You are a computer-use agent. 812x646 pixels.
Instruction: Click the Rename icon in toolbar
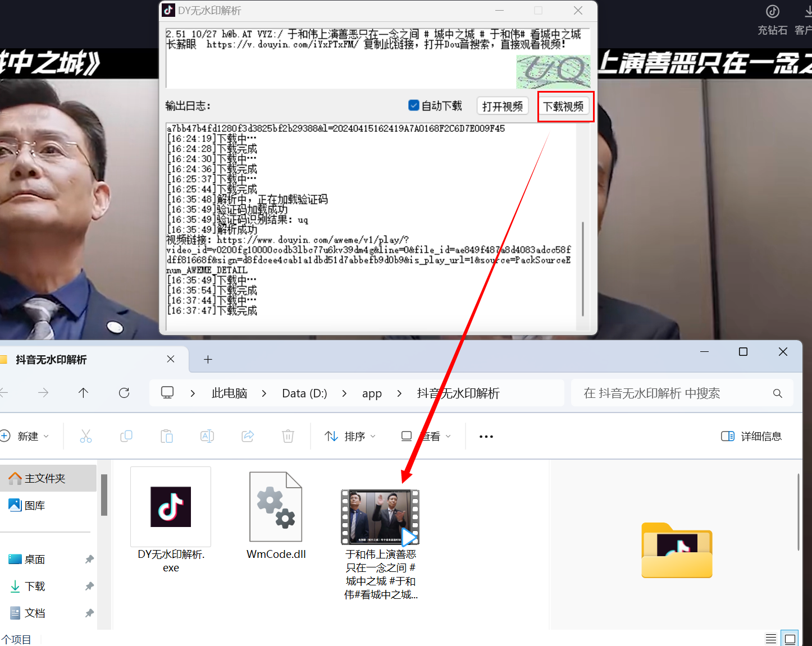(207, 436)
